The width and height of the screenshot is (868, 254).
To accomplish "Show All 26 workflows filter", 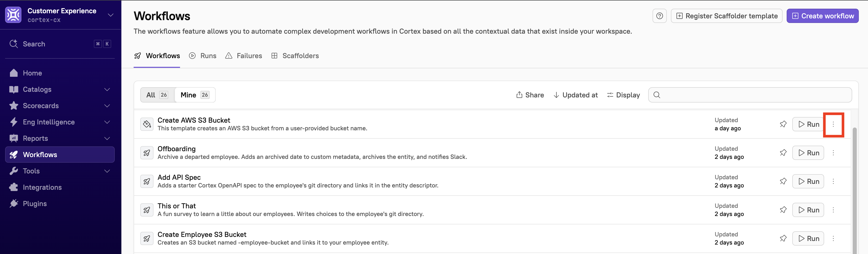I will point(157,95).
